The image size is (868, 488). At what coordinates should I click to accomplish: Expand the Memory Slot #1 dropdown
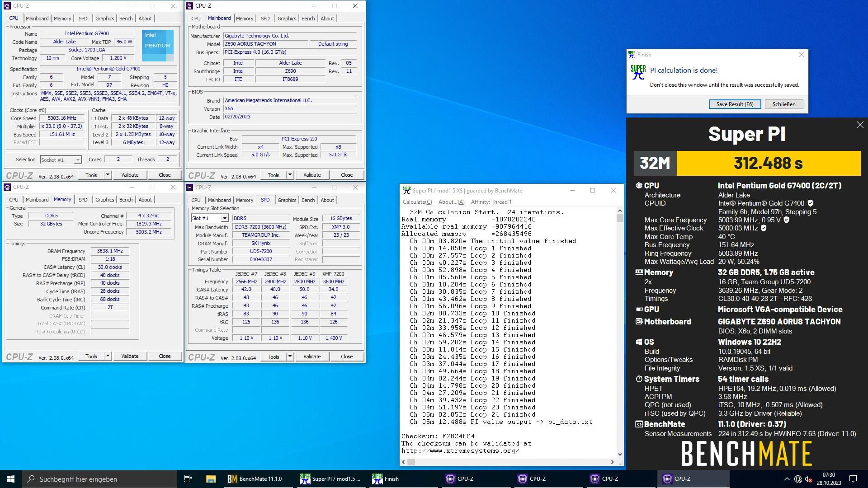pos(224,218)
